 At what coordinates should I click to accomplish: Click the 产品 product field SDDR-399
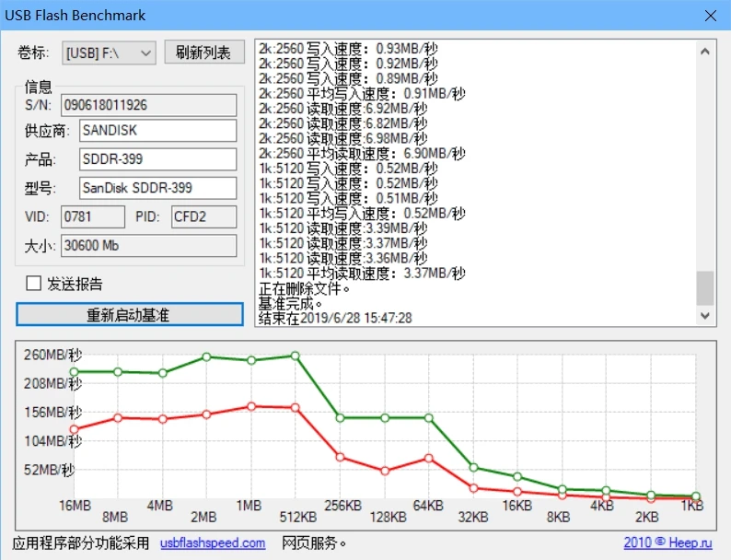tap(157, 159)
